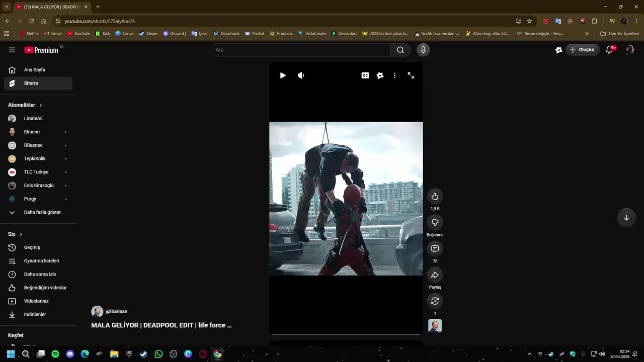Image resolution: width=644 pixels, height=362 pixels.
Task: Mute the short's volume
Action: tap(301, 75)
